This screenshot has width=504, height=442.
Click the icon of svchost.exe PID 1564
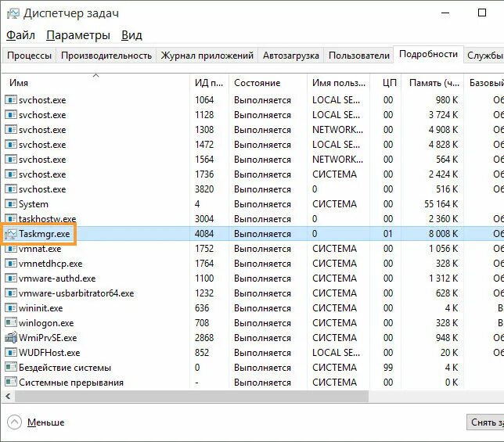(x=11, y=160)
